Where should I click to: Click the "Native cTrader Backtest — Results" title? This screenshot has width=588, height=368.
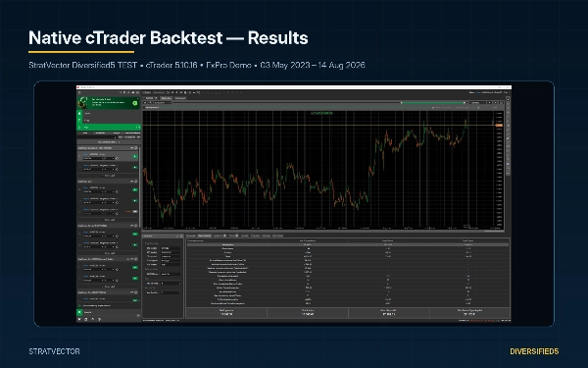tap(169, 38)
